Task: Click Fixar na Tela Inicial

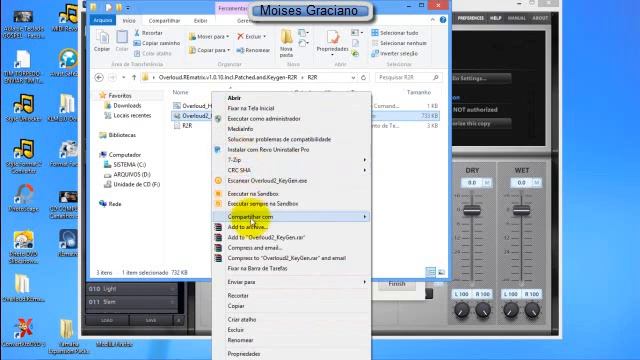Action: pyautogui.click(x=251, y=108)
